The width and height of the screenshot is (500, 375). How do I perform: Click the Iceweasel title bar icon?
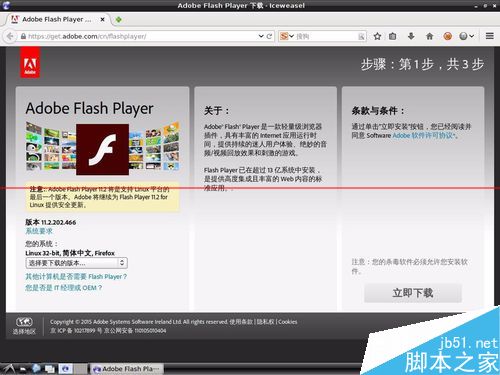point(6,5)
